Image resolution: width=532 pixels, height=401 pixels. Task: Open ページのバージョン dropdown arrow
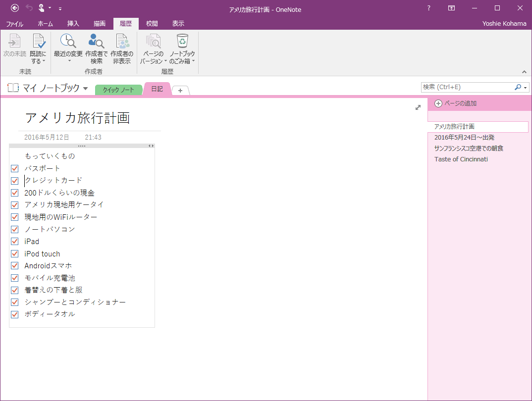point(165,61)
